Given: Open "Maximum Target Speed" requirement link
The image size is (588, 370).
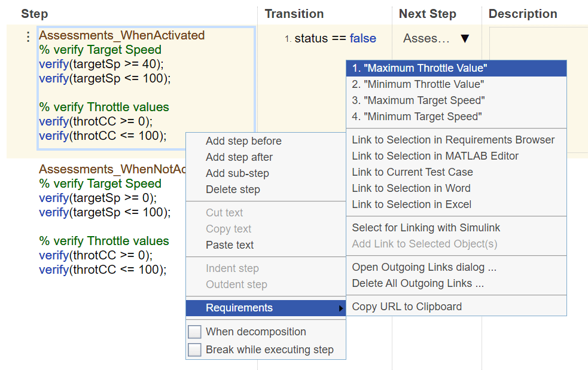Looking at the screenshot, I should 418,100.
